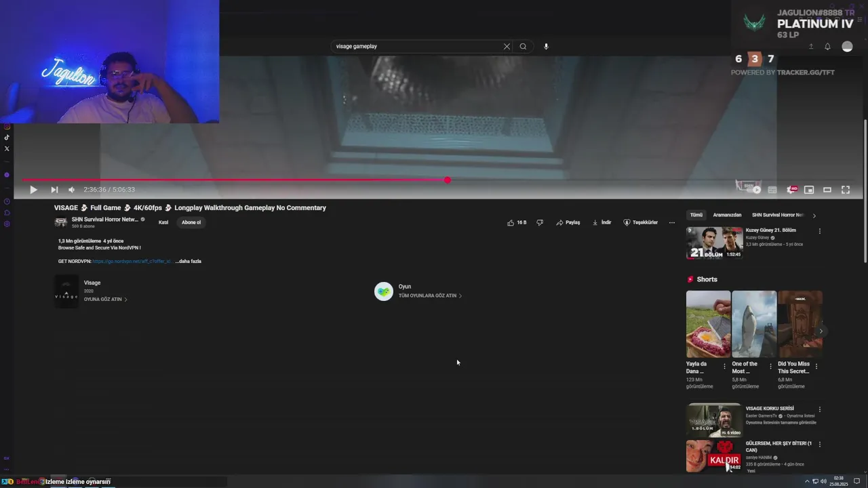
Task: Open the 'Yayla da Dana' Shorts thumbnail
Action: [x=708, y=324]
